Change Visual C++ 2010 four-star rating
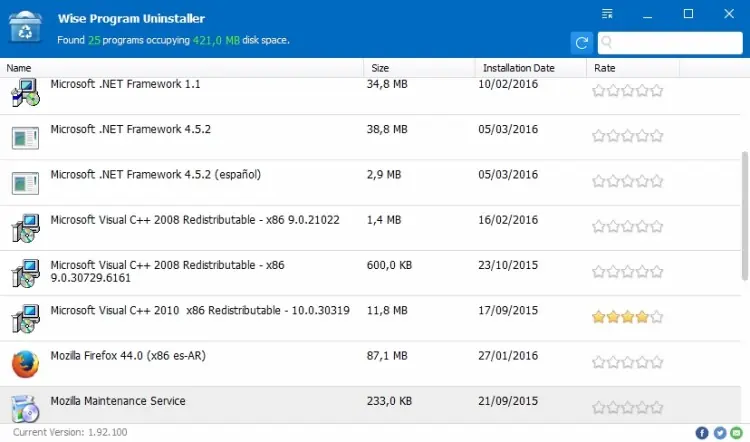 point(628,317)
